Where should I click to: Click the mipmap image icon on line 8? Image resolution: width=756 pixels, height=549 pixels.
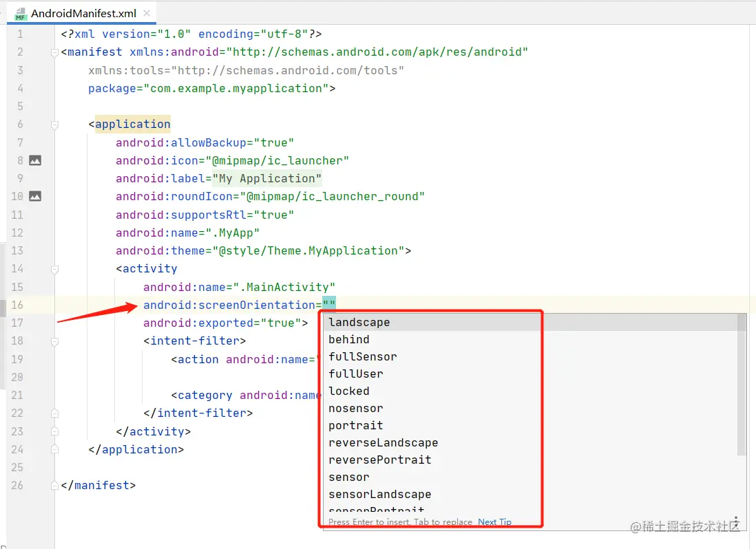tap(35, 160)
